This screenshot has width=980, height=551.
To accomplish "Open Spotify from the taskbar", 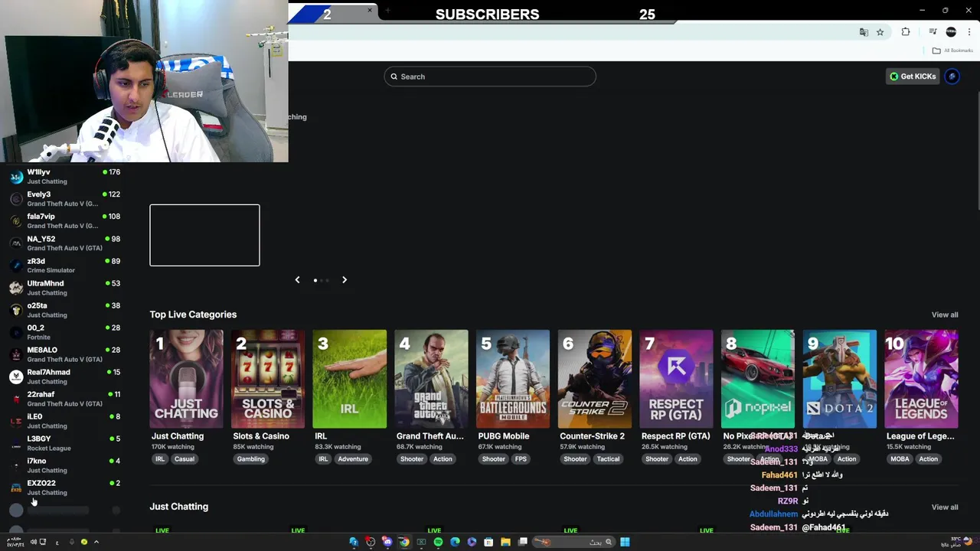I will 438,542.
